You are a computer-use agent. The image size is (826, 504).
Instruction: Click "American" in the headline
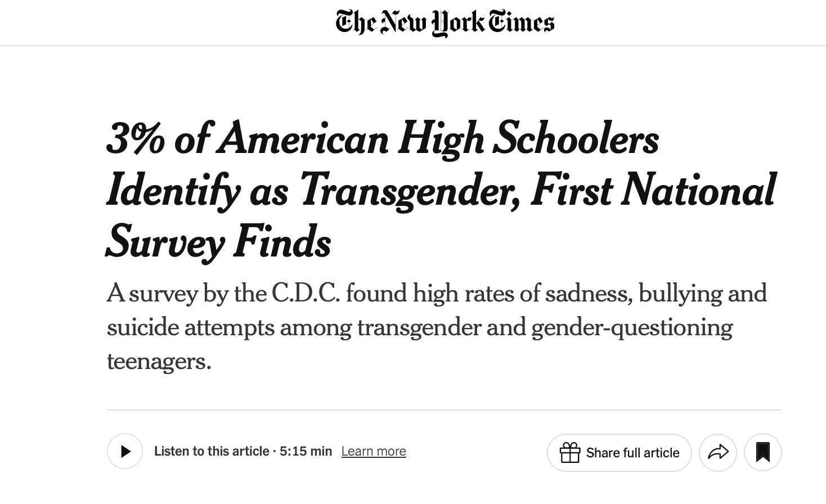(303, 138)
